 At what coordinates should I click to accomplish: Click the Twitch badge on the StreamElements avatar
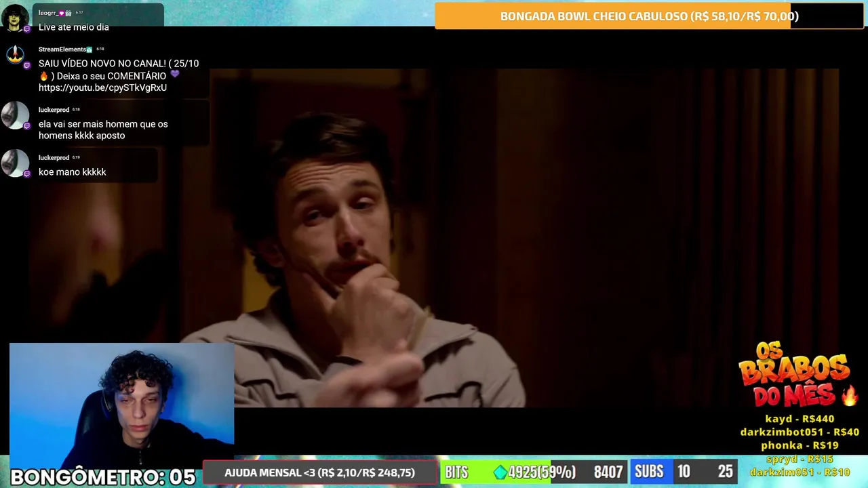coord(27,66)
